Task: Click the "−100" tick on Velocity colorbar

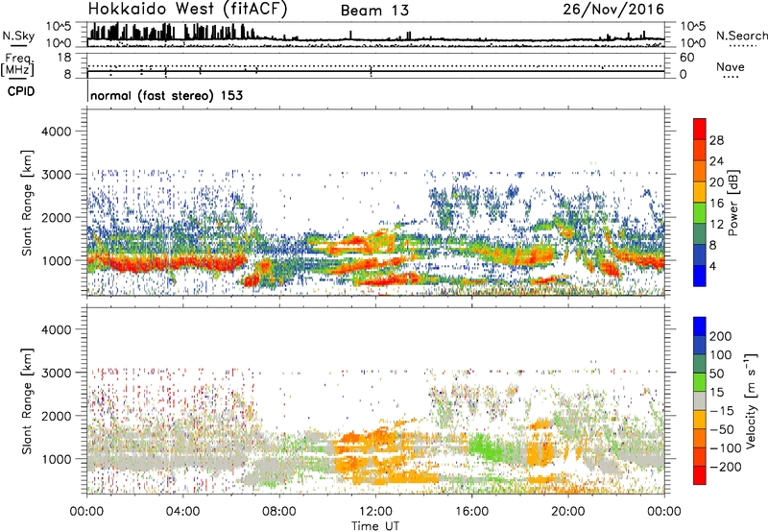Action: pos(726,448)
